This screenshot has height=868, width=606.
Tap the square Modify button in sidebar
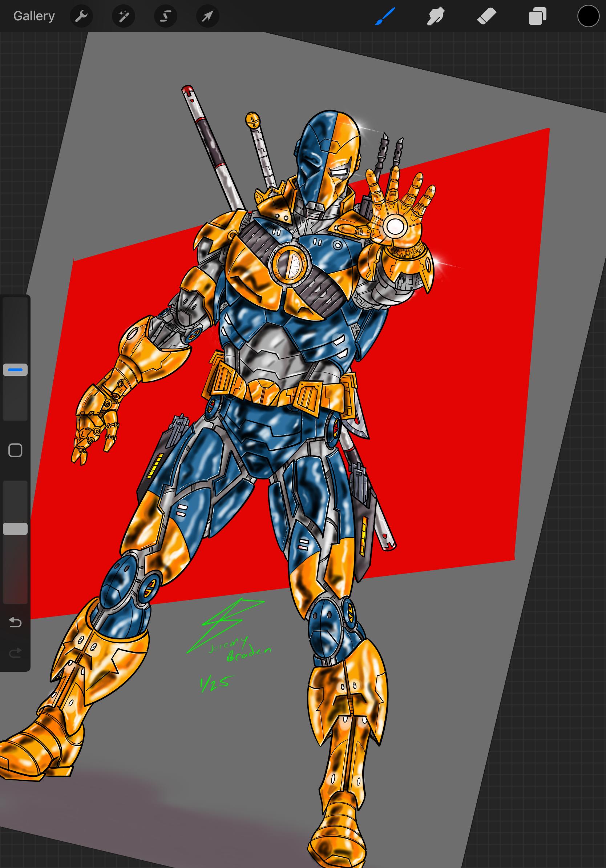coord(15,450)
